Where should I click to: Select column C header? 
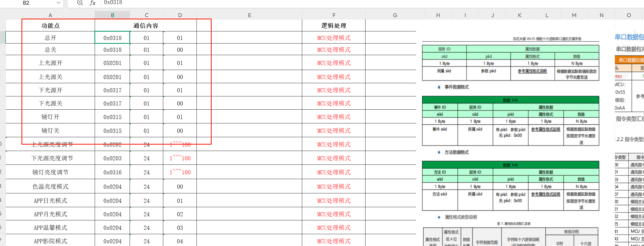click(x=146, y=15)
